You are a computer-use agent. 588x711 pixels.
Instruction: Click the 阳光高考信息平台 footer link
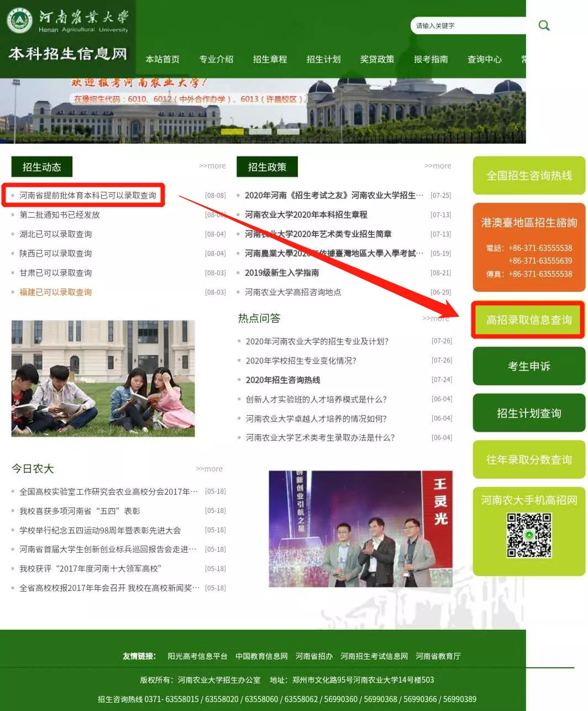pyautogui.click(x=198, y=656)
